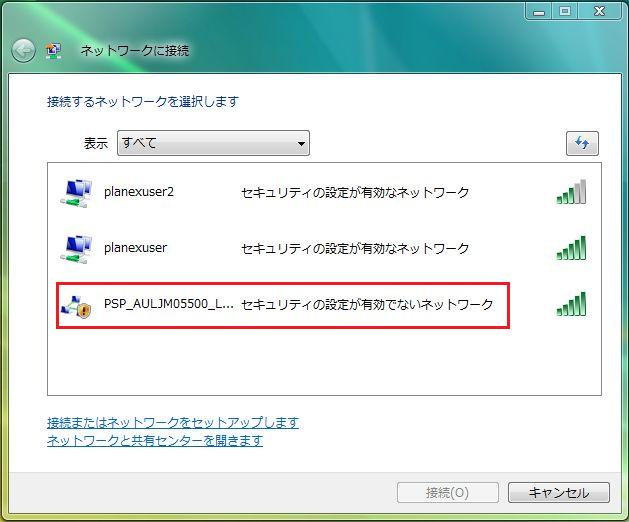This screenshot has height=522, width=629.
Task: Click the back arrow navigation button
Action: pos(22,50)
